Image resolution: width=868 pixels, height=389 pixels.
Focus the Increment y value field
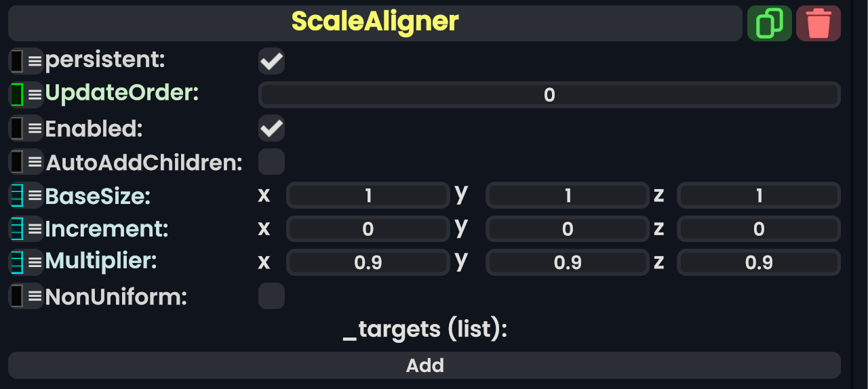pyautogui.click(x=568, y=229)
